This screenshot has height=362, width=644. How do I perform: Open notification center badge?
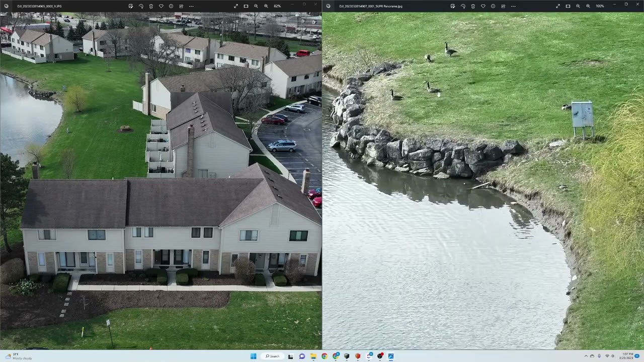pos(637,356)
